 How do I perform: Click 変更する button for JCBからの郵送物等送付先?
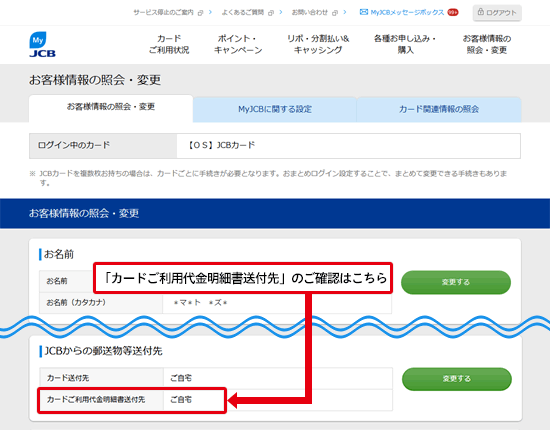457,379
